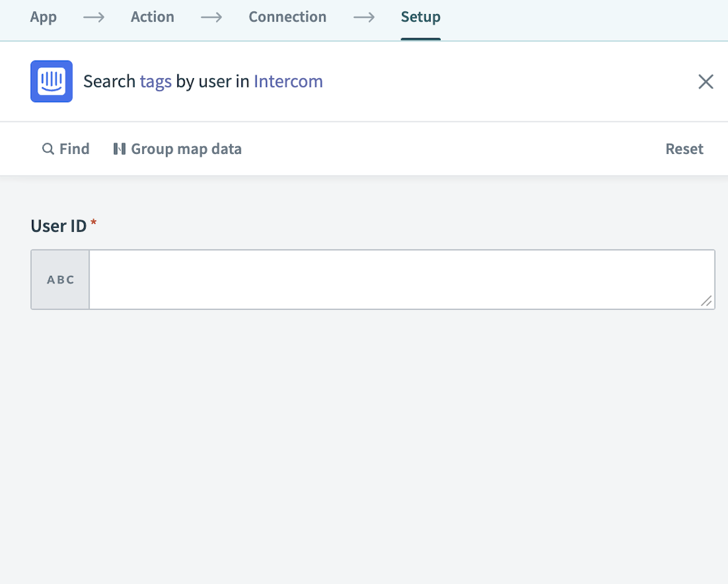
Task: Switch to the Action step
Action: 152,17
